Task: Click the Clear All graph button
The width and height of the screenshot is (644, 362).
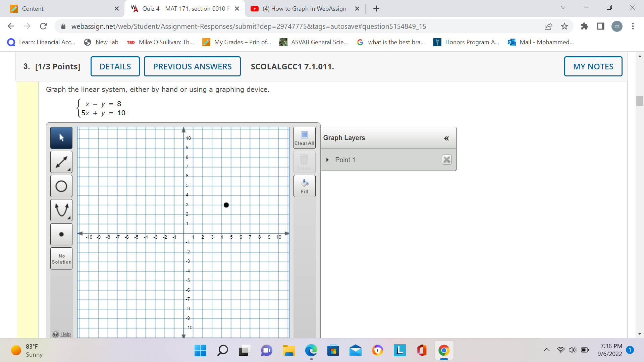Action: pyautogui.click(x=304, y=138)
